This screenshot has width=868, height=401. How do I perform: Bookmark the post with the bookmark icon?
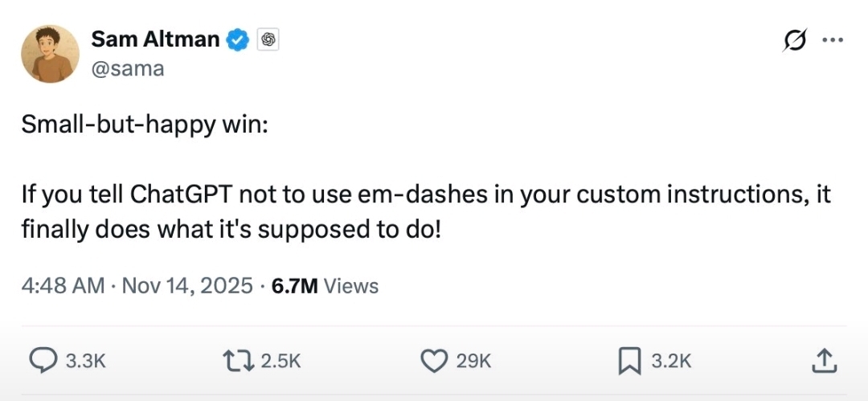click(629, 362)
